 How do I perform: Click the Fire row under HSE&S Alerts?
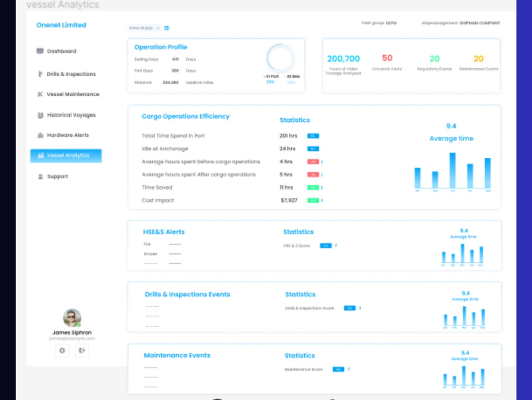click(x=162, y=244)
